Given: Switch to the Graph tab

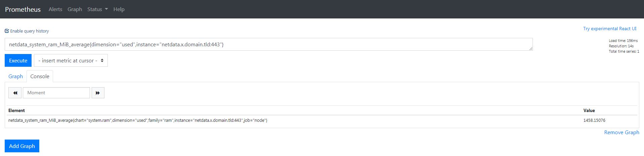Looking at the screenshot, I should click(x=15, y=76).
